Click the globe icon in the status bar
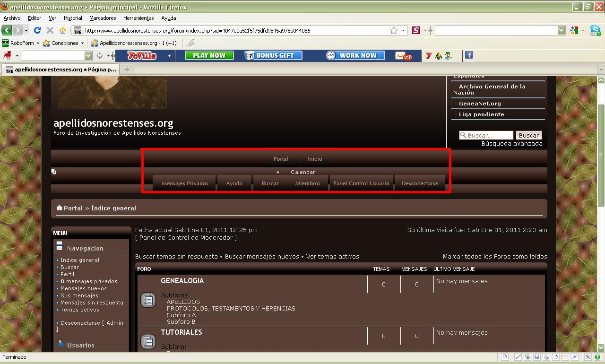 pos(527,357)
